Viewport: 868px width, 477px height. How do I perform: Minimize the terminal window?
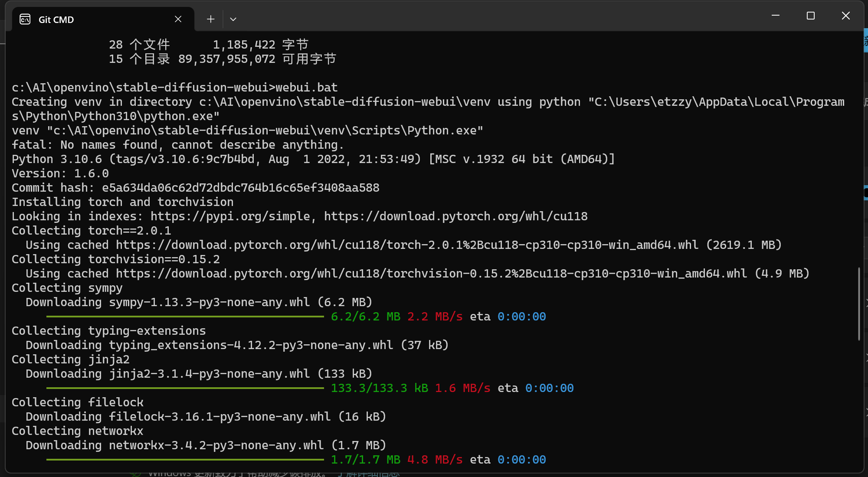776,16
